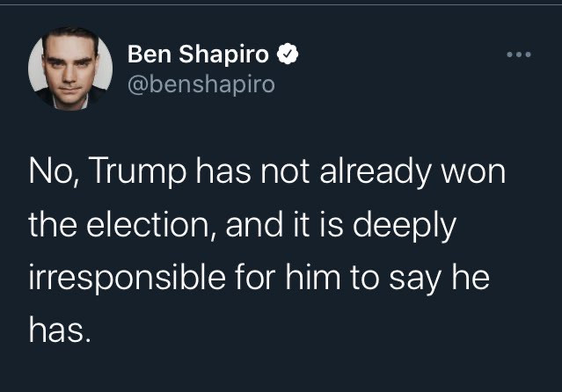Click the word "him" in the third line
562x392 pixels.
click(313, 277)
